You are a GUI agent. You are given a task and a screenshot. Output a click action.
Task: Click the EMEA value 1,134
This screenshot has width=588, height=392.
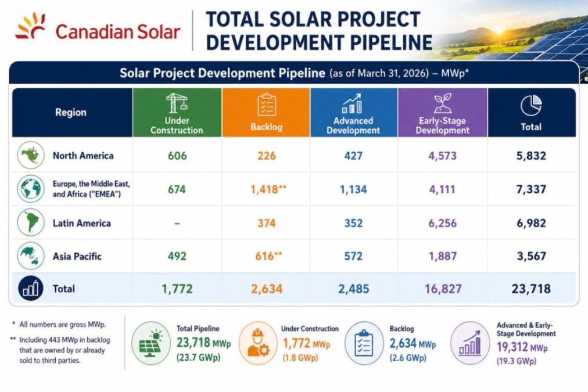pos(353,189)
